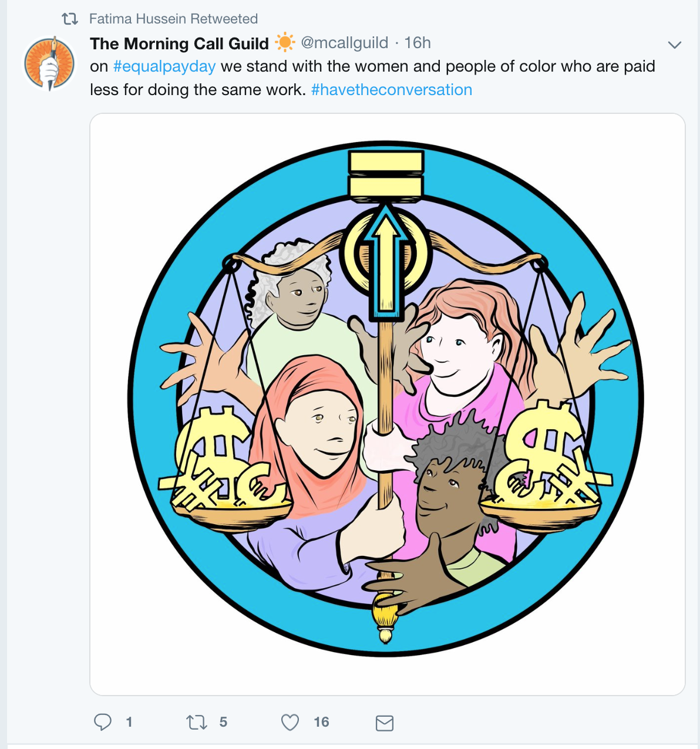Screen dimensions: 700x749
Task: Retweet this tweet using the bottom retweet icon
Action: pos(197,722)
